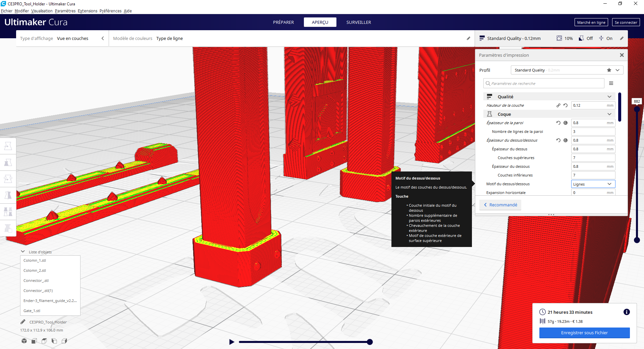Reset Épaisseur du dessus/dessous value
This screenshot has height=349, width=644.
tap(558, 140)
